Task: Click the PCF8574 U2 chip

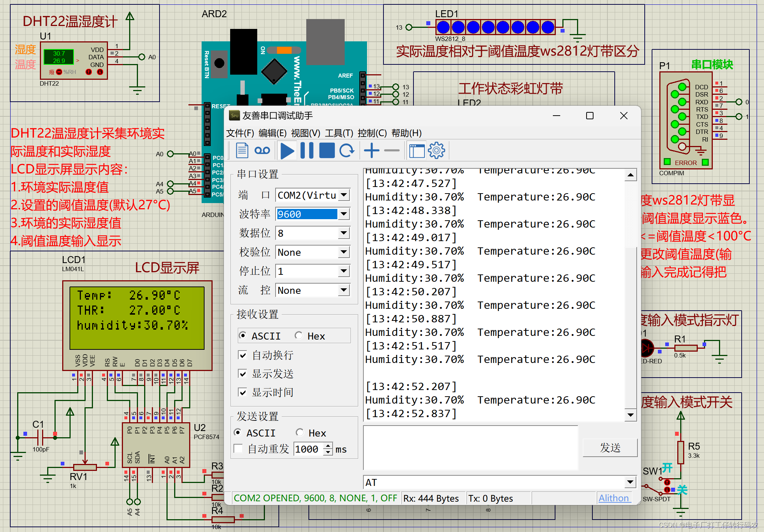Action: tap(156, 445)
